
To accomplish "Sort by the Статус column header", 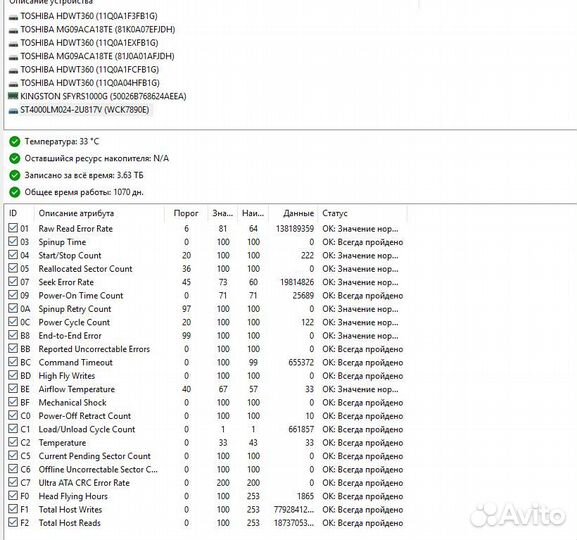I will [x=363, y=213].
